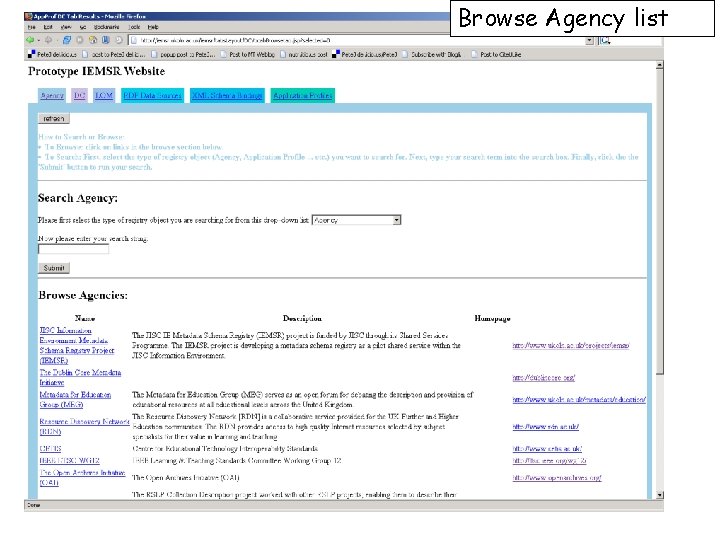Viewport: 720px width, 540px height.
Task: Open the IEEE LTSC WG12 agency link
Action: pyautogui.click(x=69, y=461)
